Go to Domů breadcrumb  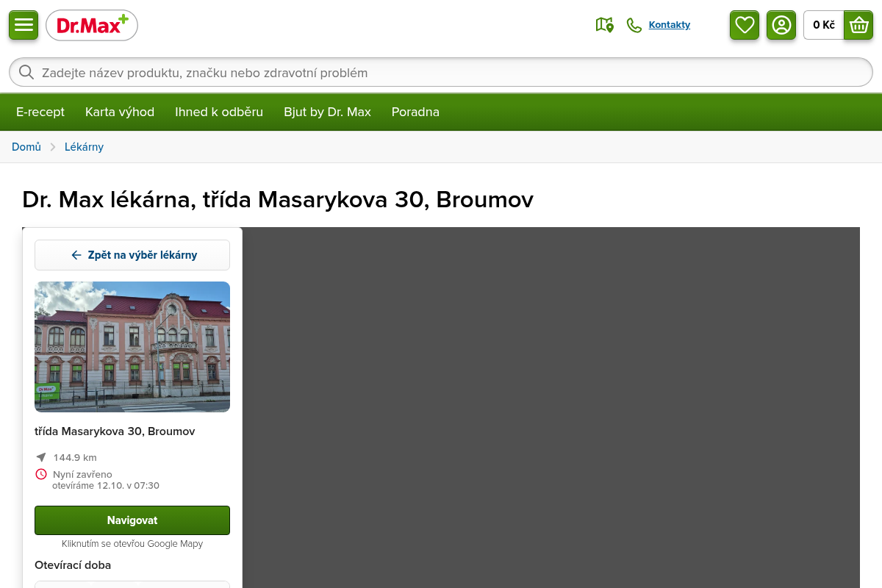pyautogui.click(x=26, y=147)
